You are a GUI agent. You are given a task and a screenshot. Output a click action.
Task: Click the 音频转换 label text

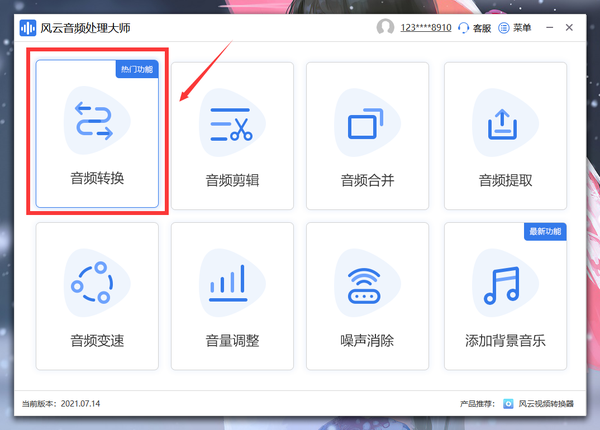click(x=97, y=178)
